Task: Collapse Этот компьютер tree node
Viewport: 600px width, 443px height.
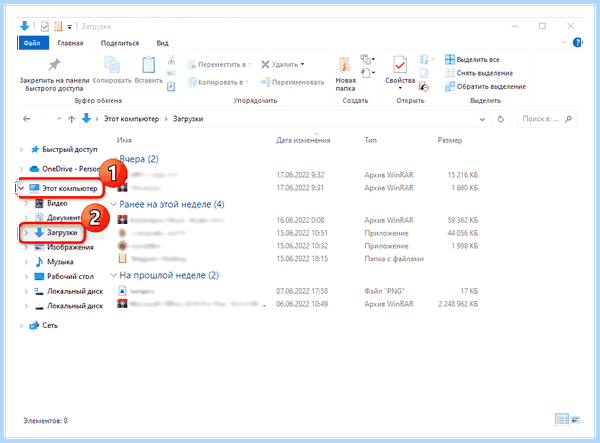Action: (x=21, y=188)
